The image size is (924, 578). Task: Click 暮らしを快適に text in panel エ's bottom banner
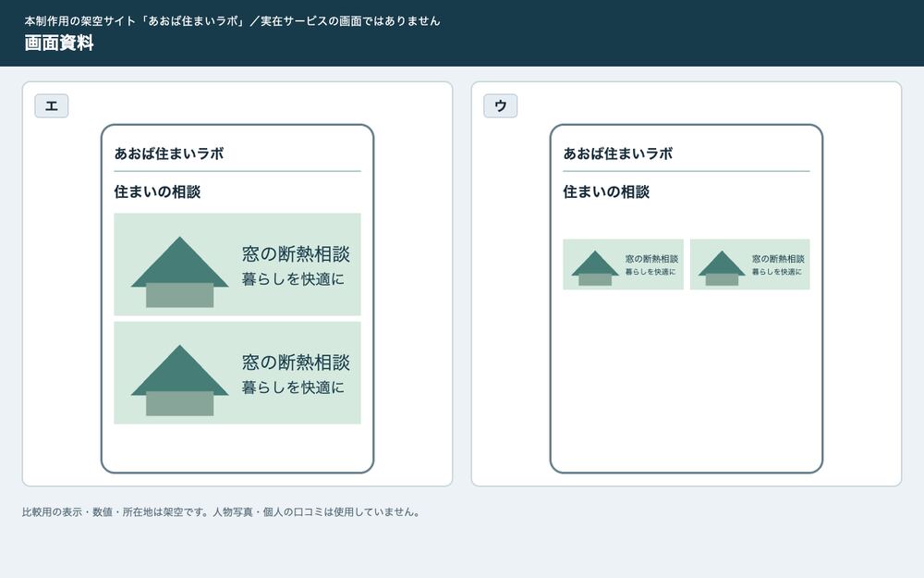tap(293, 387)
